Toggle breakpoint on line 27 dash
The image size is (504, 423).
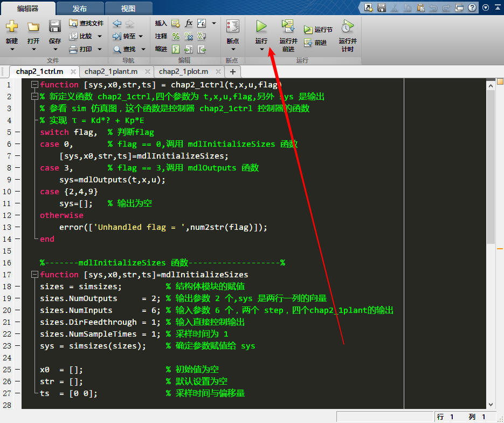pyautogui.click(x=17, y=393)
